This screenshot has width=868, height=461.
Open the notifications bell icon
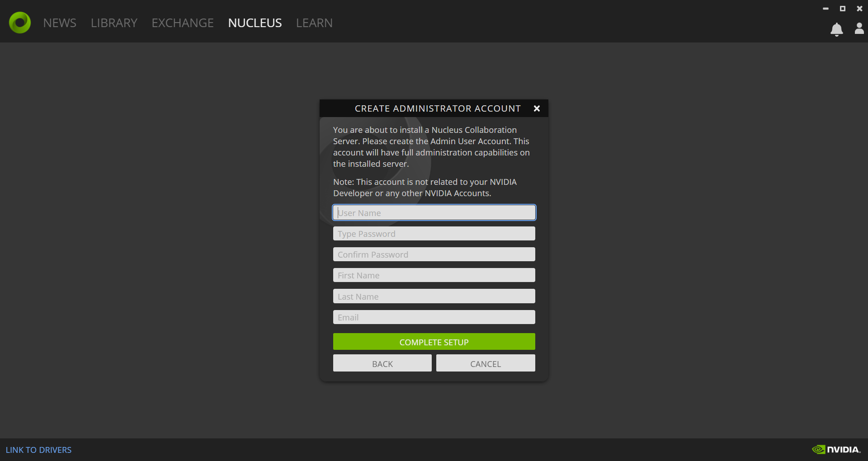click(x=837, y=29)
